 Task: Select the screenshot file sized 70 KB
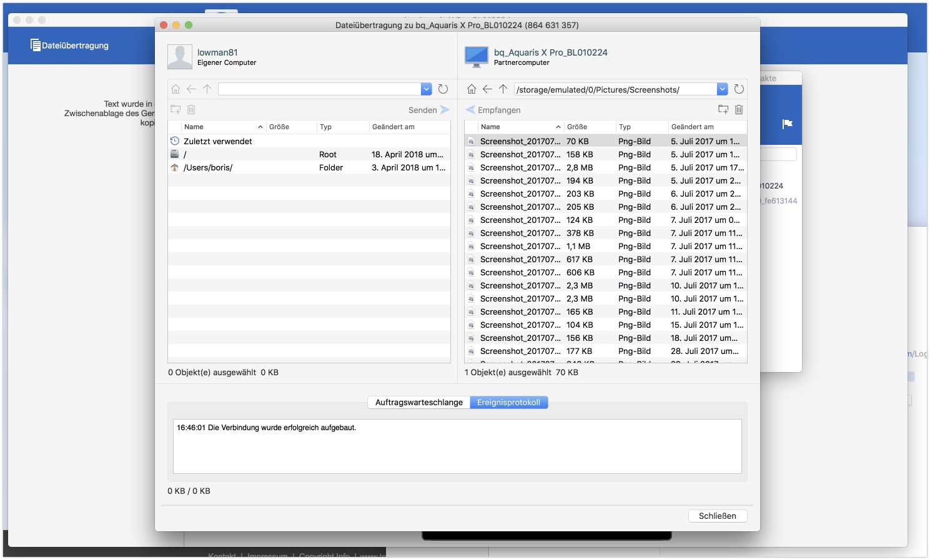point(606,141)
